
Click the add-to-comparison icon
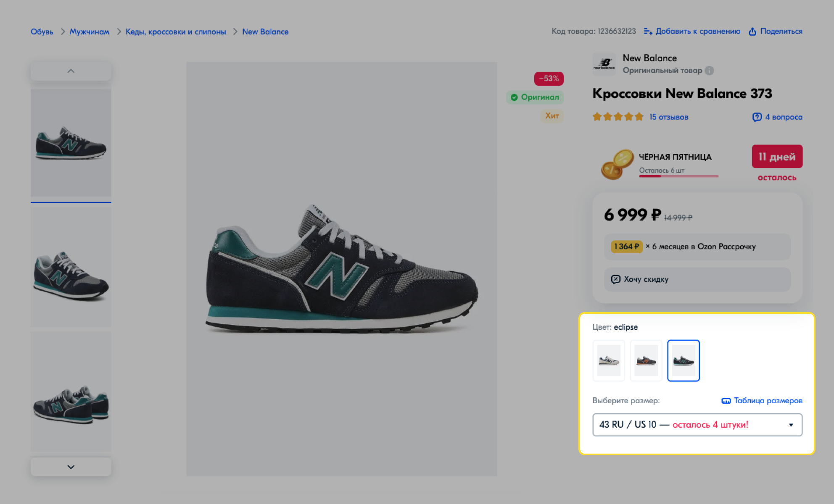[x=648, y=31]
